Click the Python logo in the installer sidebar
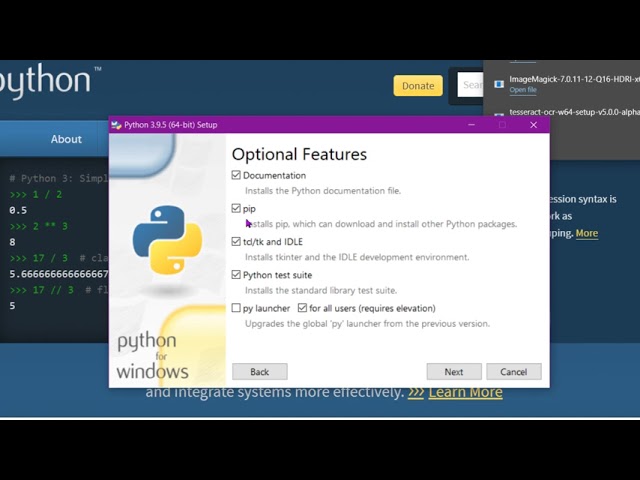Screen dimensions: 640x480 (167, 240)
